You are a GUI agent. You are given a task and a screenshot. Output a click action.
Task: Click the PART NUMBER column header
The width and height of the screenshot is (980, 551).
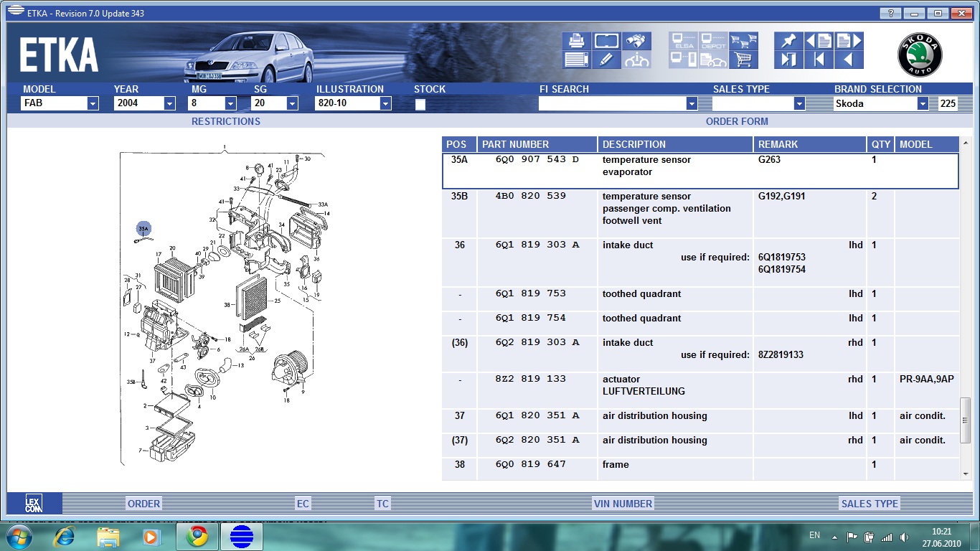point(537,144)
